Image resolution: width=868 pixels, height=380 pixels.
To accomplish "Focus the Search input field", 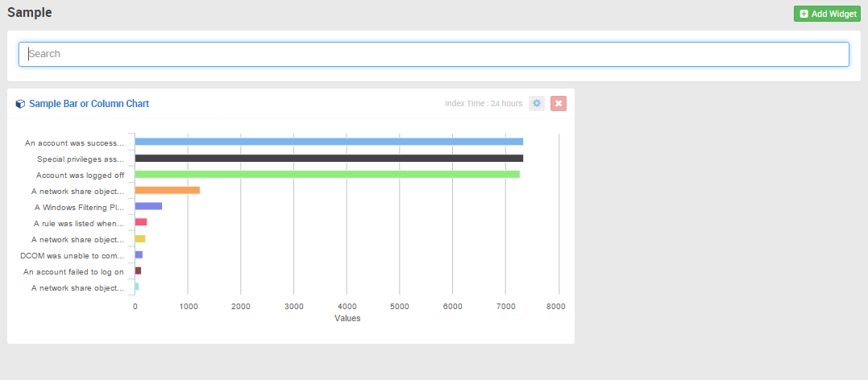I will point(434,54).
